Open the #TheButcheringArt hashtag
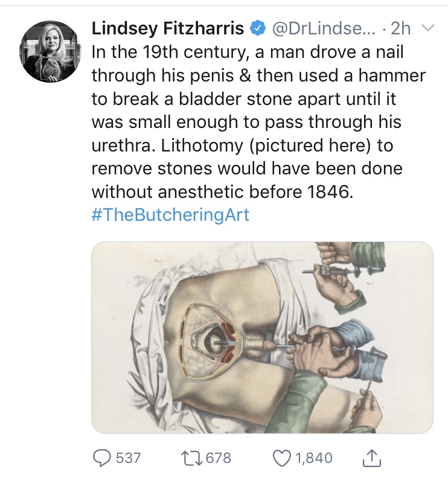 (x=170, y=215)
